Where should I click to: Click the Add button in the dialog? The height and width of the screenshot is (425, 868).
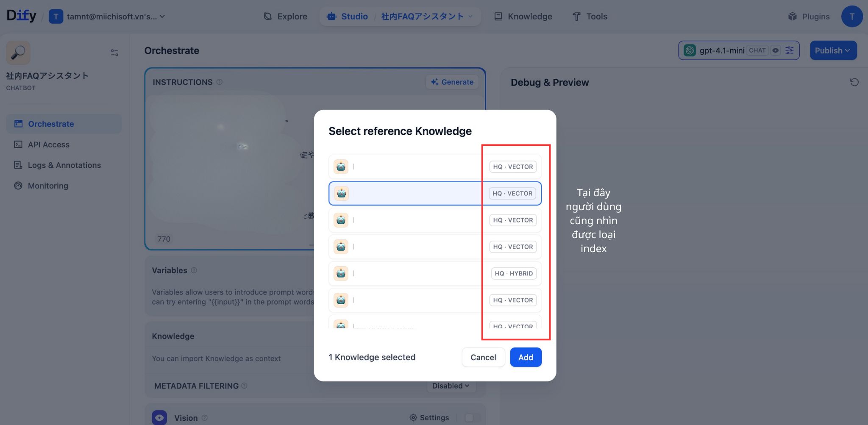(x=526, y=357)
